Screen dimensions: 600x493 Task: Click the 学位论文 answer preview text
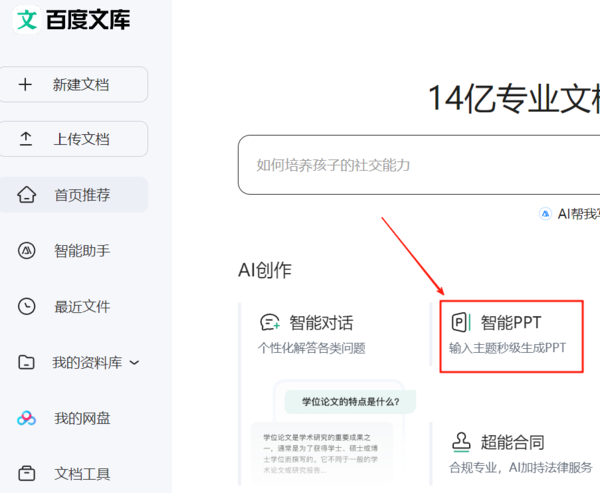coord(320,454)
